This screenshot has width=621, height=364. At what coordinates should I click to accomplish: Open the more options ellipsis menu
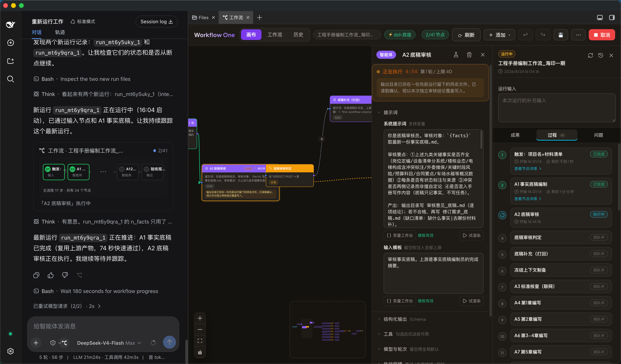point(578,35)
